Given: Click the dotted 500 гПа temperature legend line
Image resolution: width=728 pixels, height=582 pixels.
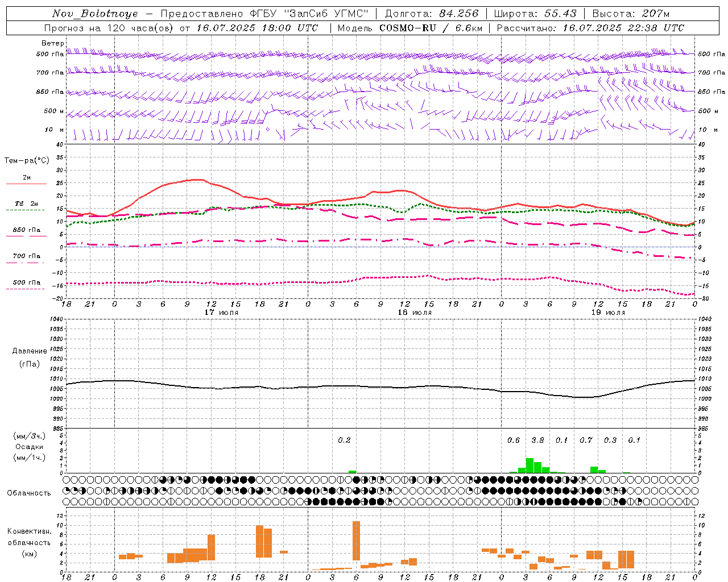Looking at the screenshot, I should click(x=25, y=289).
